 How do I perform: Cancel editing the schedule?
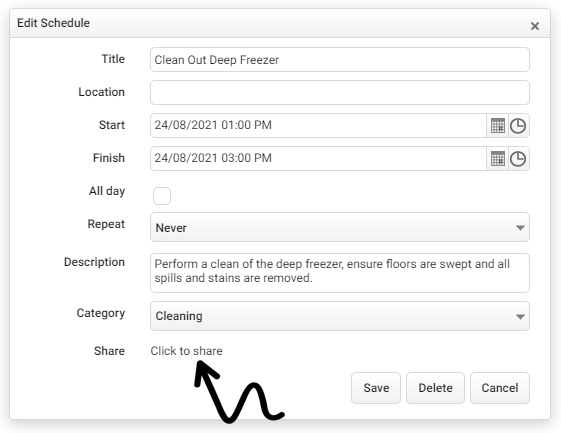click(x=499, y=388)
